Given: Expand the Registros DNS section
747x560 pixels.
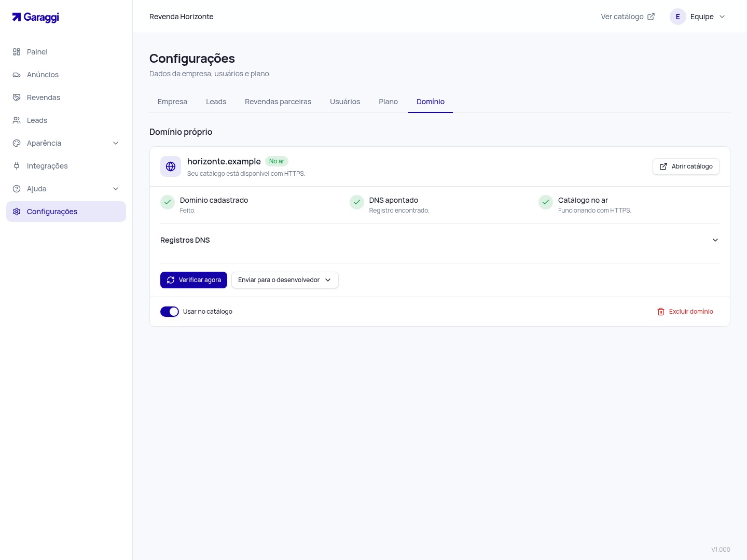Looking at the screenshot, I should (x=440, y=240).
